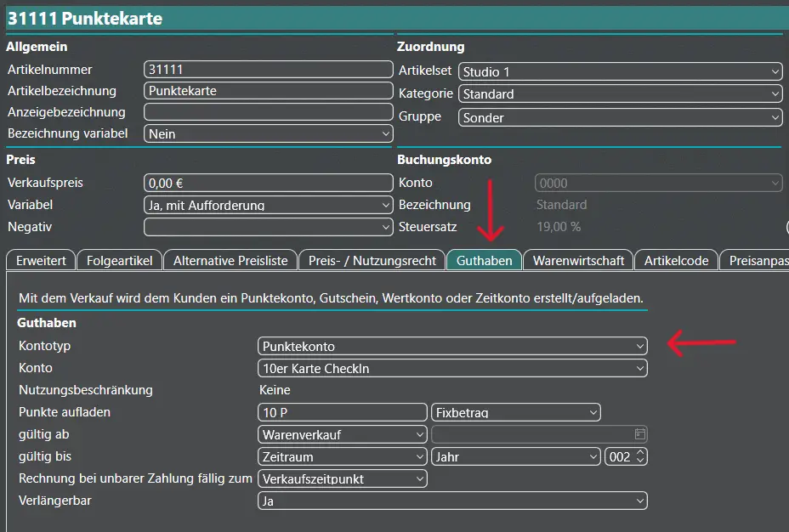
Task: Open the calendar picker in gültig ab date field
Action: [x=639, y=434]
